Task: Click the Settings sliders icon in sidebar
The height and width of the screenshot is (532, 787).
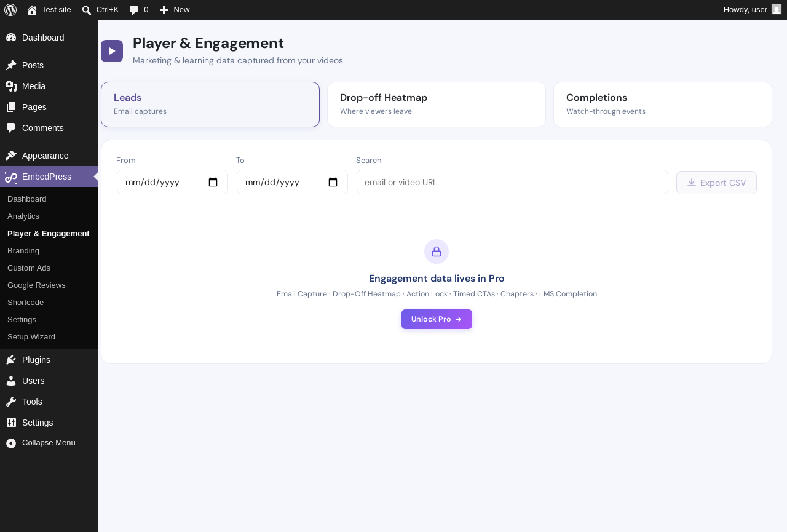Action: coord(11,423)
